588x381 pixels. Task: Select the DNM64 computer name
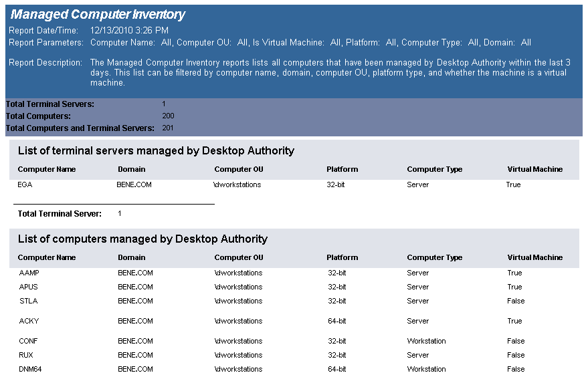(31, 369)
